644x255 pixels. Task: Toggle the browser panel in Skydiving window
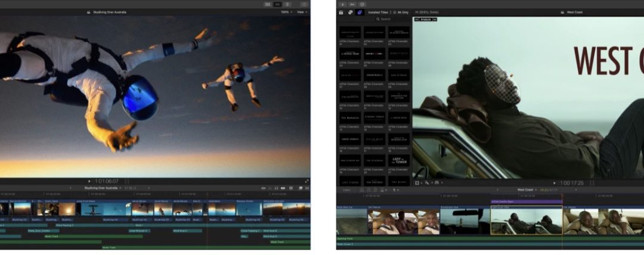[x=268, y=5]
